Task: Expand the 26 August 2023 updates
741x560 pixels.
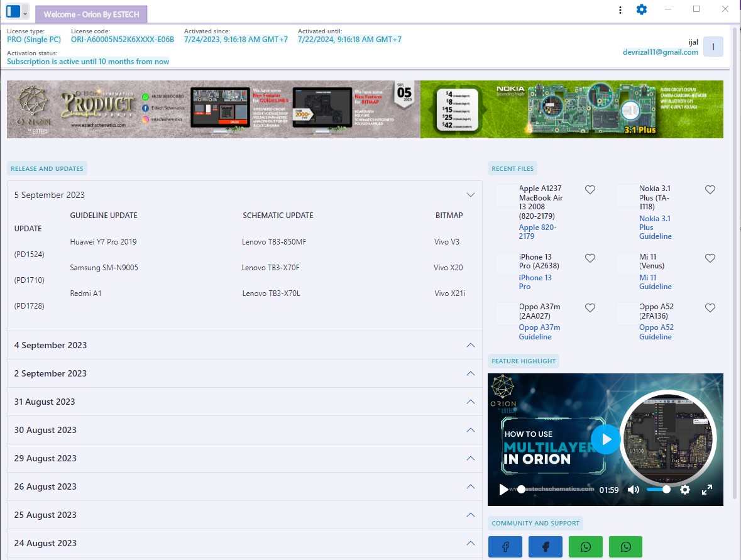Action: (470, 486)
